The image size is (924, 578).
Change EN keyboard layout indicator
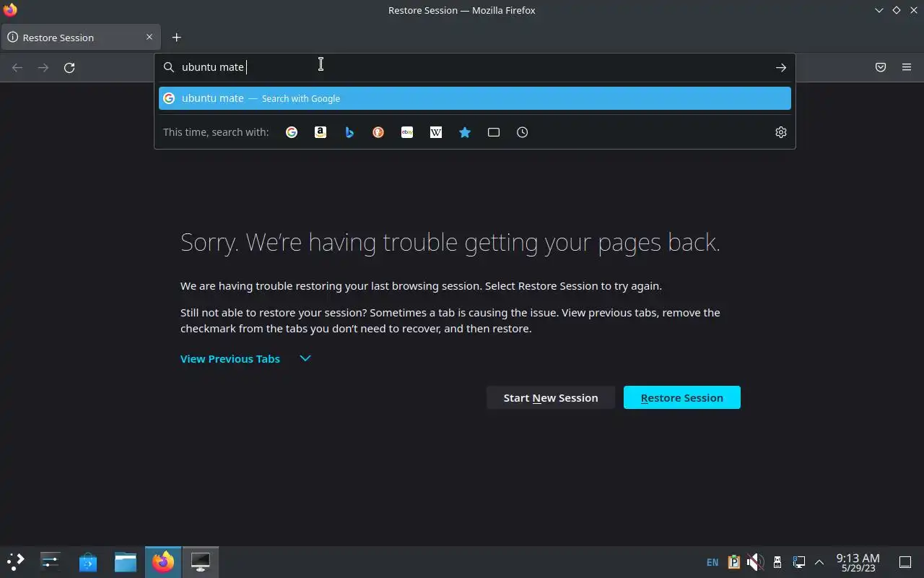click(x=712, y=562)
